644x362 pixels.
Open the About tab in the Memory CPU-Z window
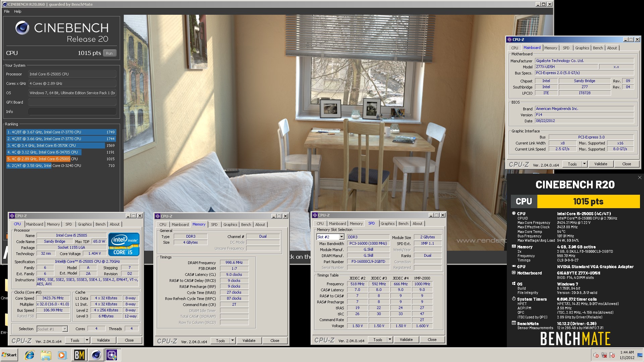point(260,225)
